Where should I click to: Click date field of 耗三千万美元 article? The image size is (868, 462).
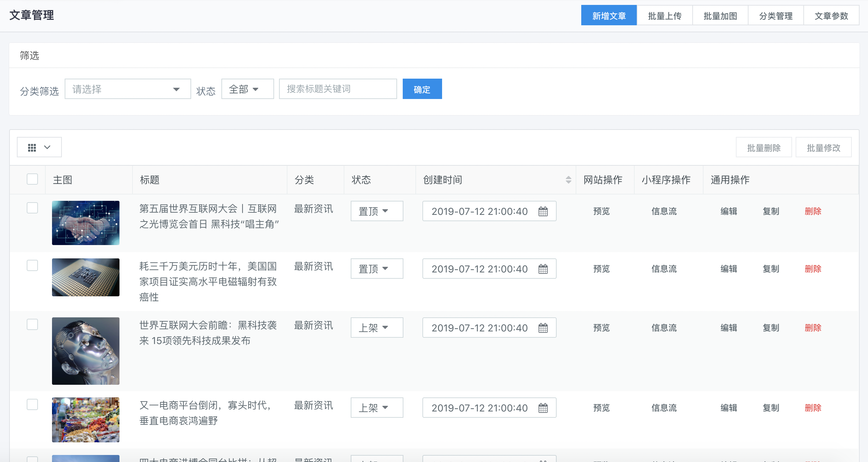coord(489,269)
